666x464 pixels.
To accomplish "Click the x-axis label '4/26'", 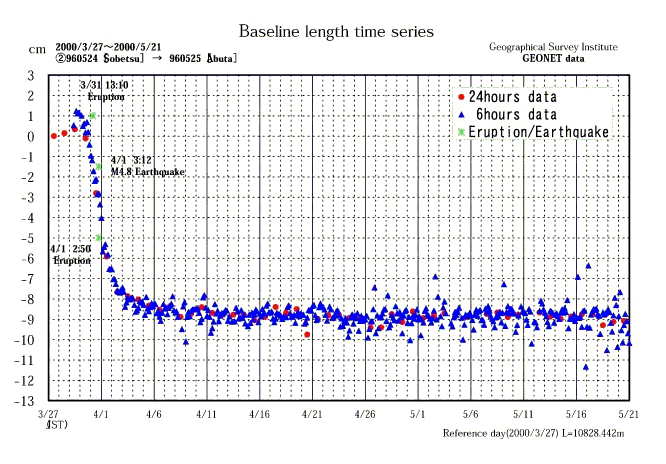I will pyautogui.click(x=365, y=414).
